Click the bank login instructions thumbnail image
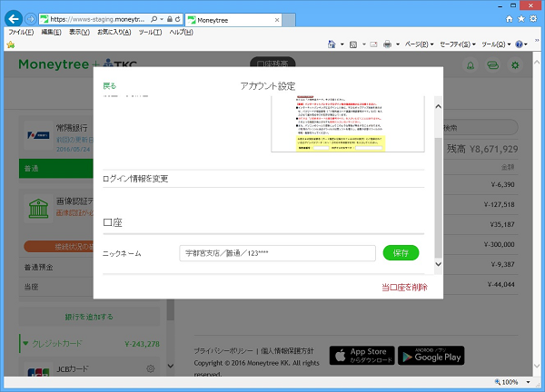Image resolution: width=545 pixels, height=392 pixels. pos(348,124)
